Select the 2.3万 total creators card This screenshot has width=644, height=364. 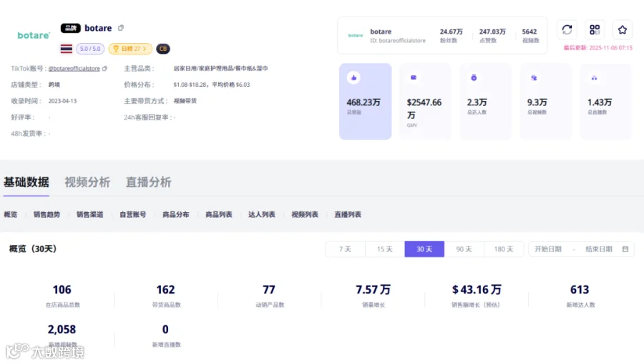pos(485,101)
